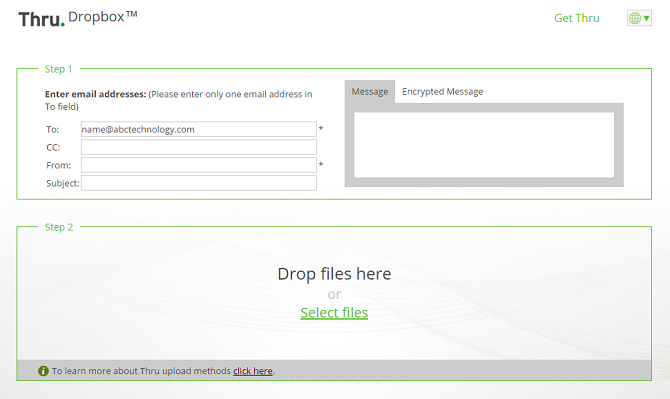Open the Get Thru link
This screenshot has height=399, width=670.
point(576,18)
